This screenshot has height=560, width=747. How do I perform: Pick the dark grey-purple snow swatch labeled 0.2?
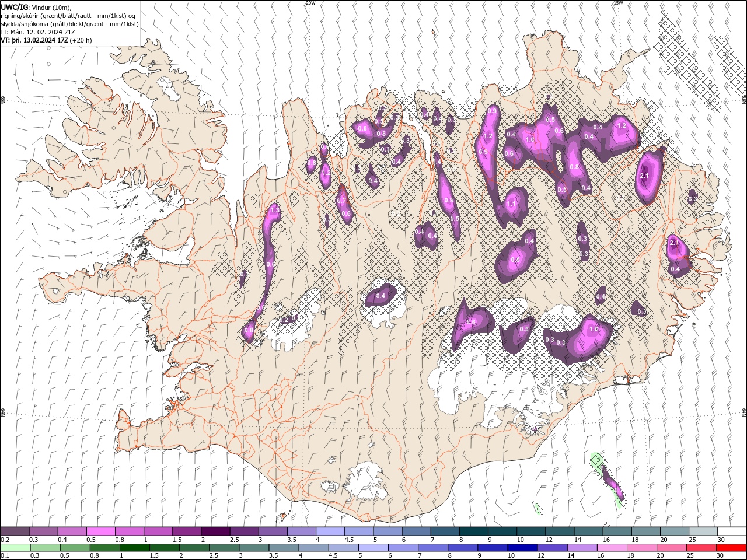point(15,531)
